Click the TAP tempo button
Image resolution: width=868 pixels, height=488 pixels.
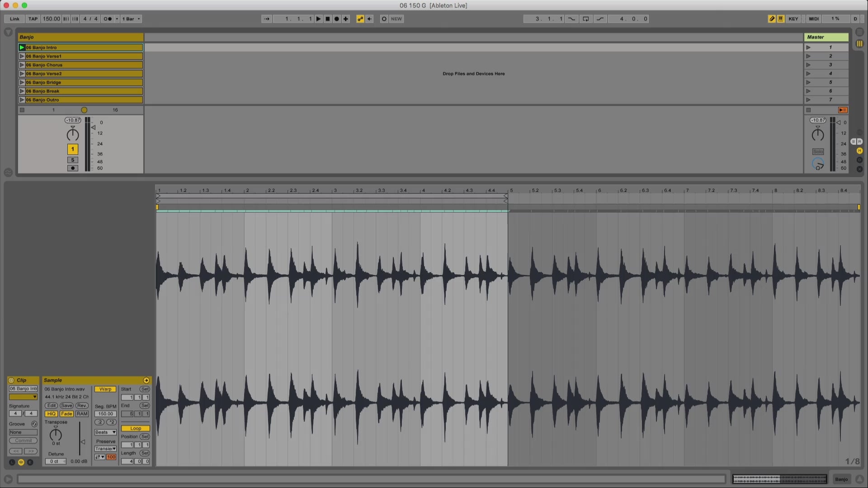[x=33, y=19]
